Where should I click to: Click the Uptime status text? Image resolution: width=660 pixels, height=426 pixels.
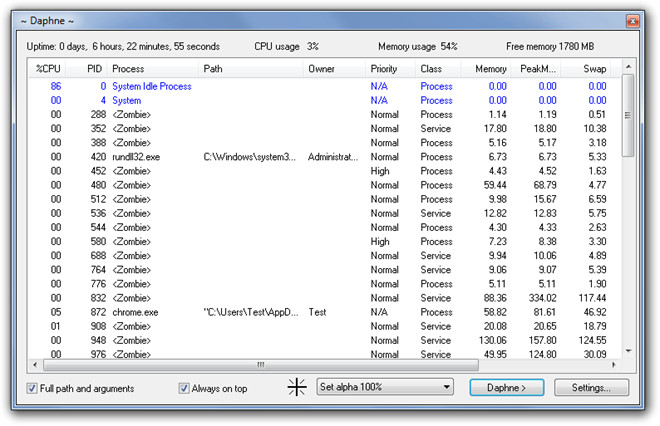123,46
